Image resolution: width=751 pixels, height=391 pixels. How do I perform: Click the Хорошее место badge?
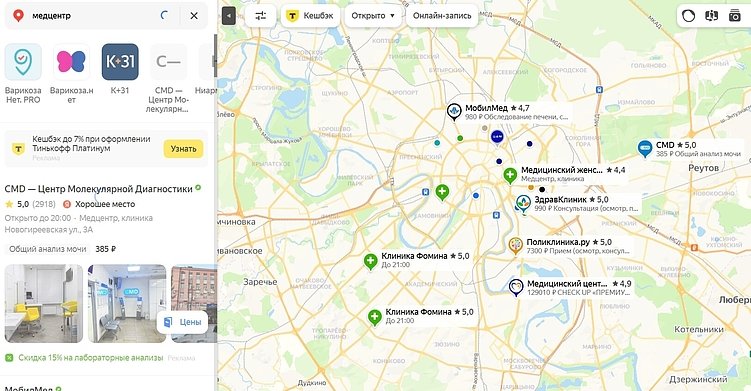99,204
